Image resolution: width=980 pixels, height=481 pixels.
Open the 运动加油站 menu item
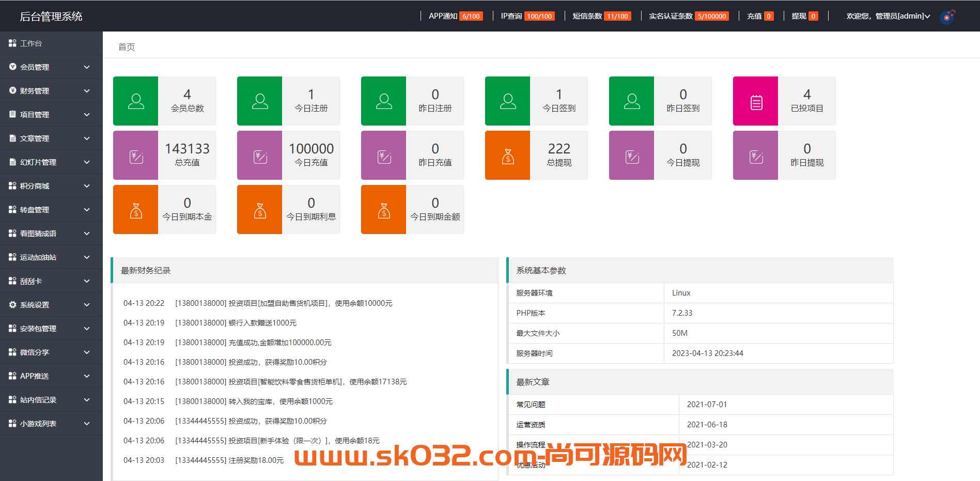51,257
